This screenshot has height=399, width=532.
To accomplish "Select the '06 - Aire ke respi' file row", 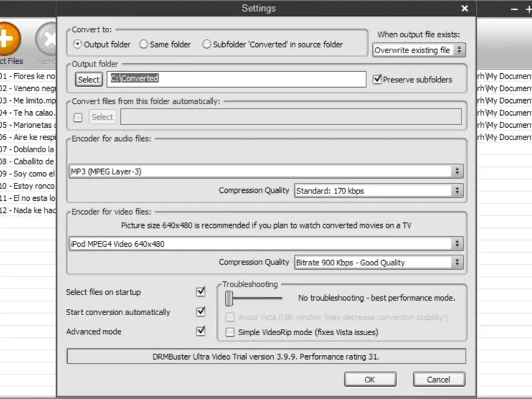I will point(28,137).
